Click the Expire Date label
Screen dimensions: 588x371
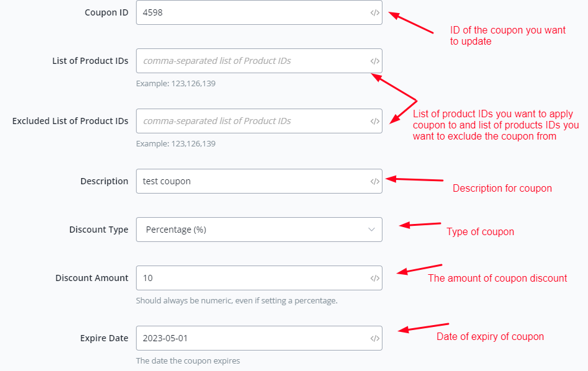104,338
